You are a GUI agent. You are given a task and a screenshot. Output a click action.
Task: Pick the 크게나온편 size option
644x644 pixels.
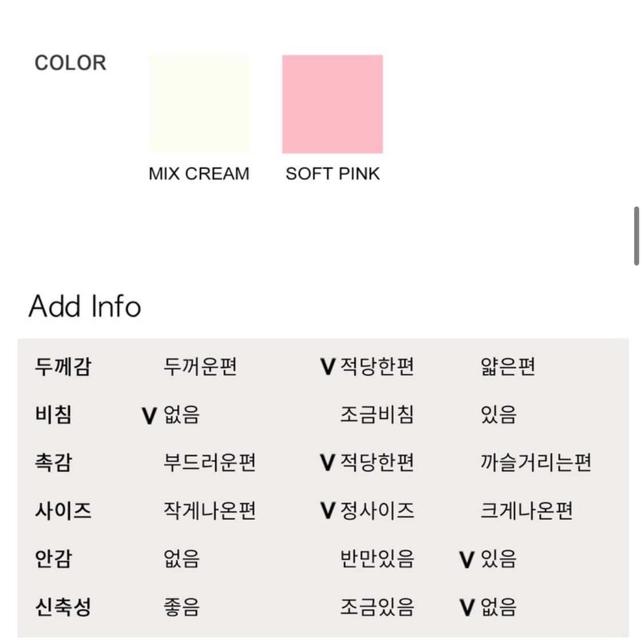526,511
